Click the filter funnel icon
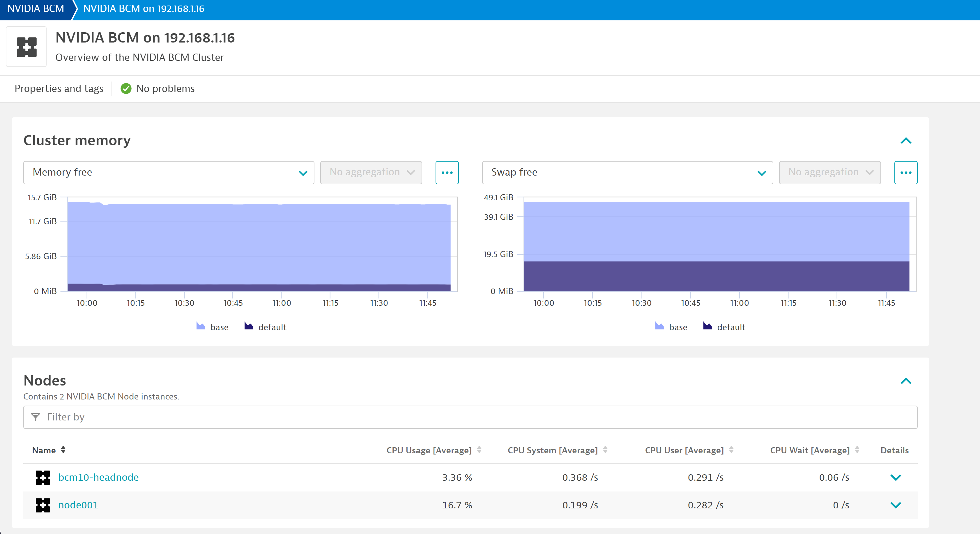The height and width of the screenshot is (534, 980). click(36, 417)
